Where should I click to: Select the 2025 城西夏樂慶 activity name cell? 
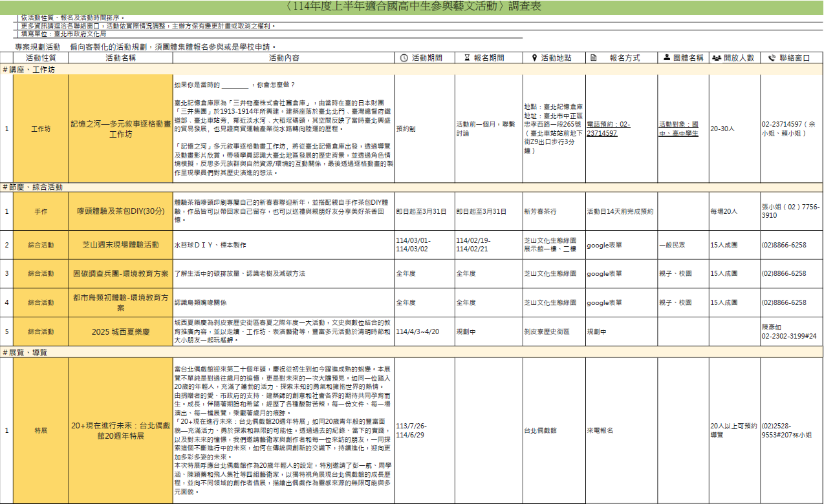[120, 331]
